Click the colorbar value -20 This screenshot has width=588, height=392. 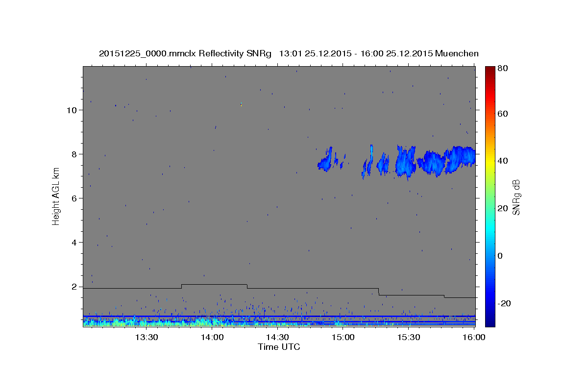click(504, 303)
